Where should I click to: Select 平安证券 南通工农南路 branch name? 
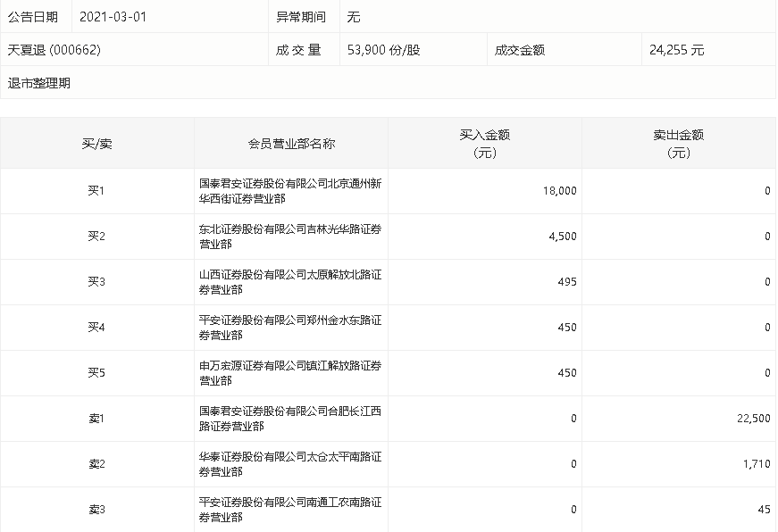pyautogui.click(x=290, y=511)
